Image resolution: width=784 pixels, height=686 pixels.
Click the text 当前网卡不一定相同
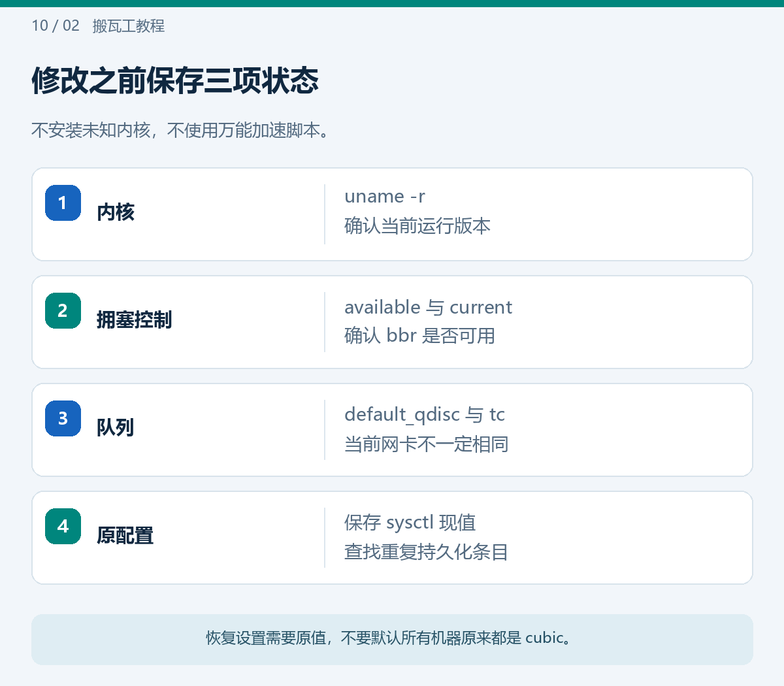427,444
